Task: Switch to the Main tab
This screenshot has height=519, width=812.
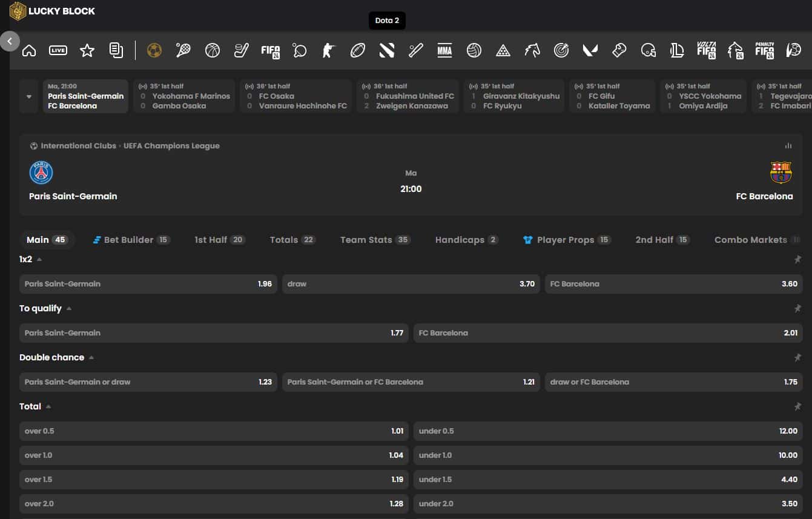Action: click(47, 240)
